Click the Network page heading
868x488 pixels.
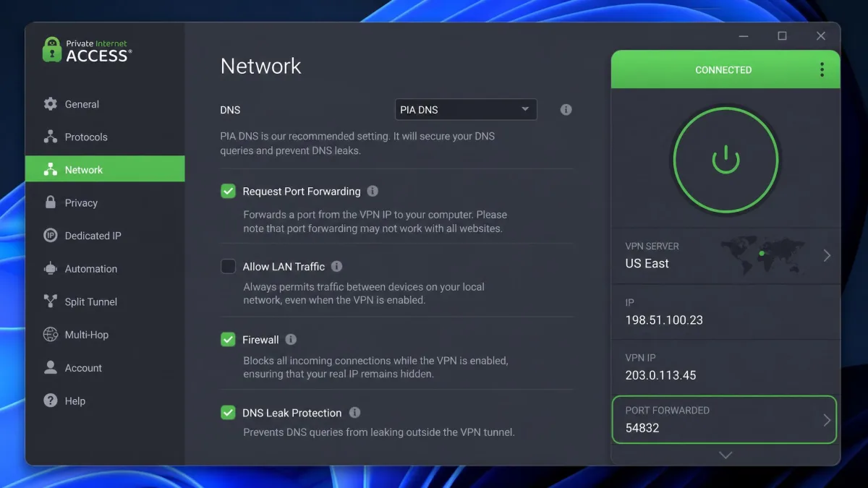[260, 66]
